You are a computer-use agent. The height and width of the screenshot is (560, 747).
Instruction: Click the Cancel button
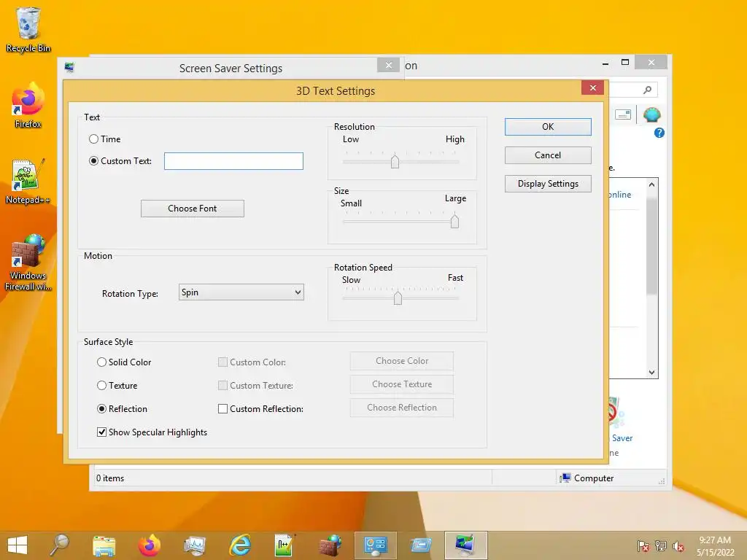tap(548, 155)
